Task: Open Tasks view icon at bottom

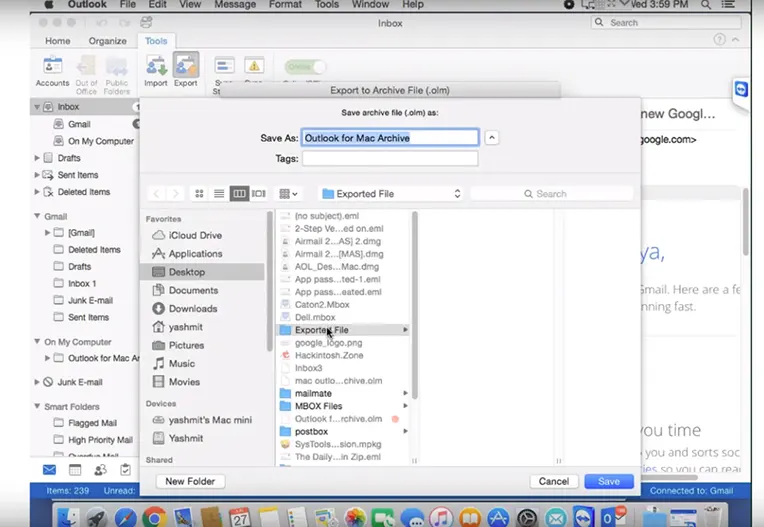Action: (125, 470)
